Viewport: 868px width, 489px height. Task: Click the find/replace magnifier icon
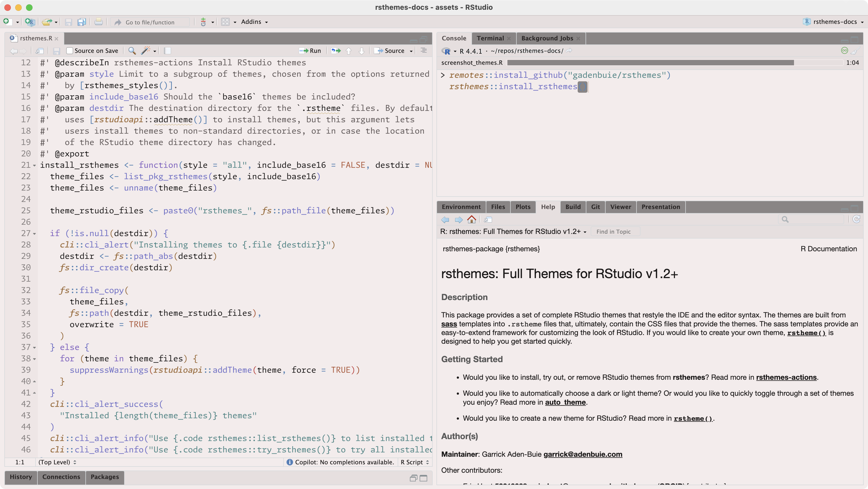[x=132, y=51]
